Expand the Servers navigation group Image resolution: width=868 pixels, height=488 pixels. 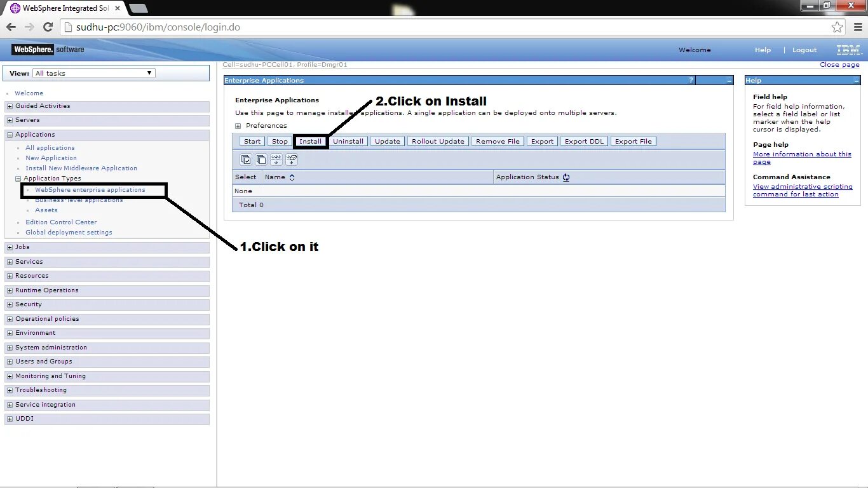pos(10,120)
